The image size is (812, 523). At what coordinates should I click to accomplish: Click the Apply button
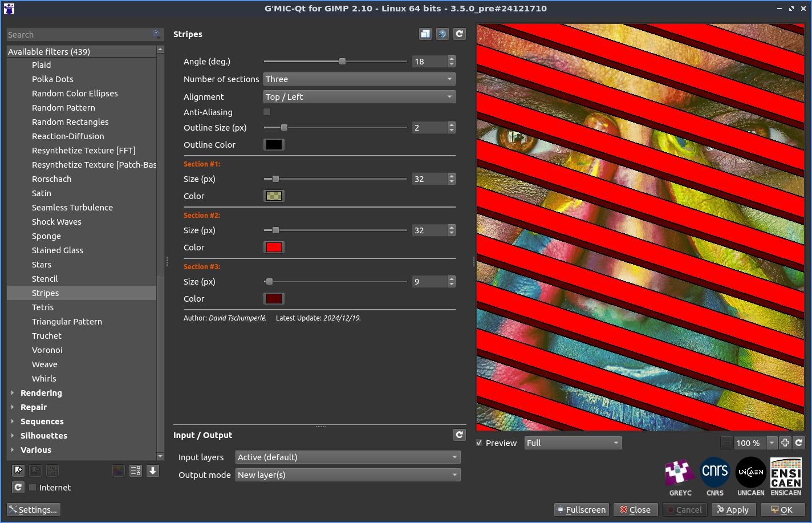coord(733,510)
